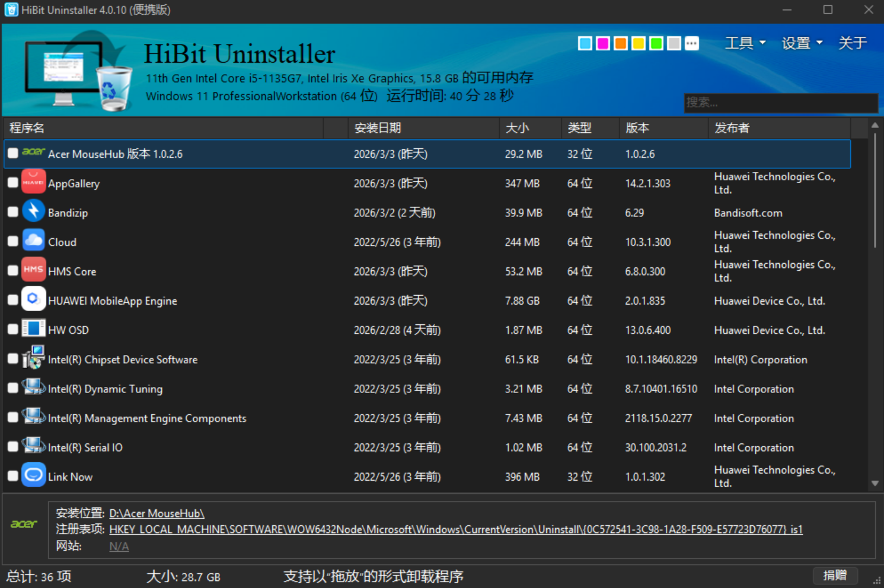The width and height of the screenshot is (884, 588).
Task: Tick the Acer MouseHub checkbox
Action: coord(12,154)
